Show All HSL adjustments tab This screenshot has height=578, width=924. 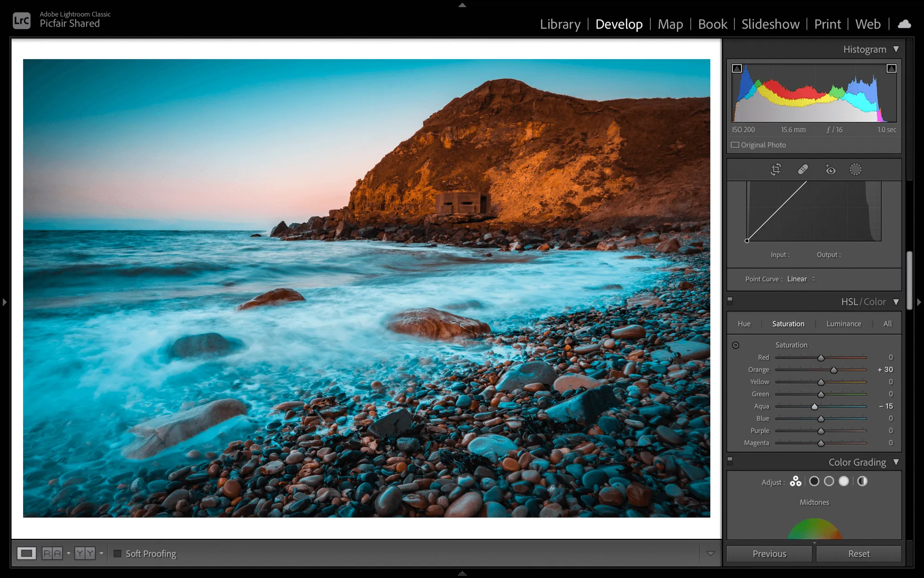[x=888, y=324]
